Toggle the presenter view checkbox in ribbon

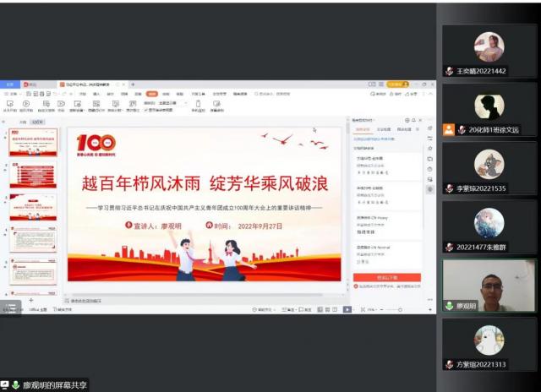coord(145,110)
